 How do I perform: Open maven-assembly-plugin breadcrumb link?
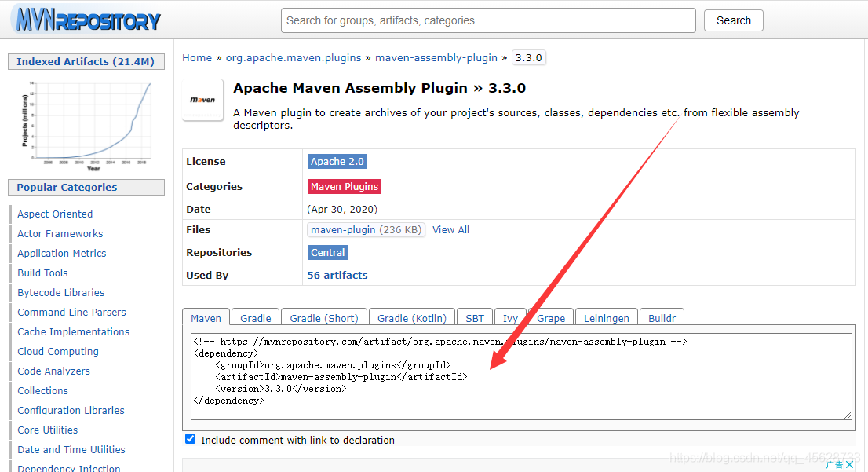436,57
